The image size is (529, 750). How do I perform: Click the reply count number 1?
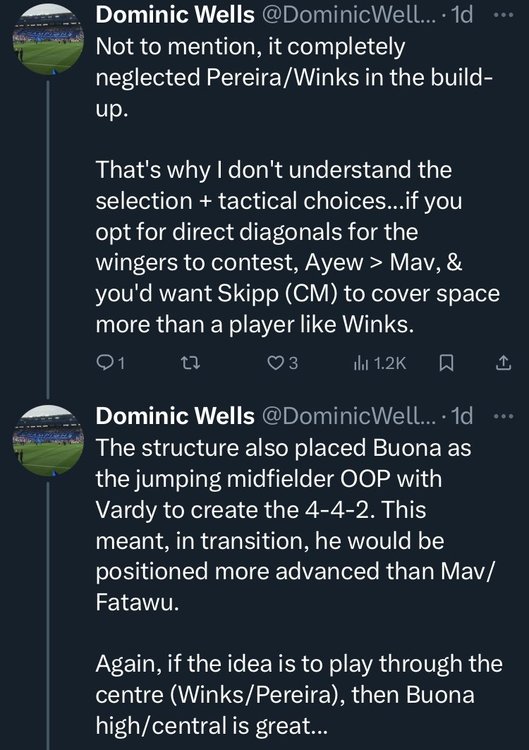click(x=121, y=364)
